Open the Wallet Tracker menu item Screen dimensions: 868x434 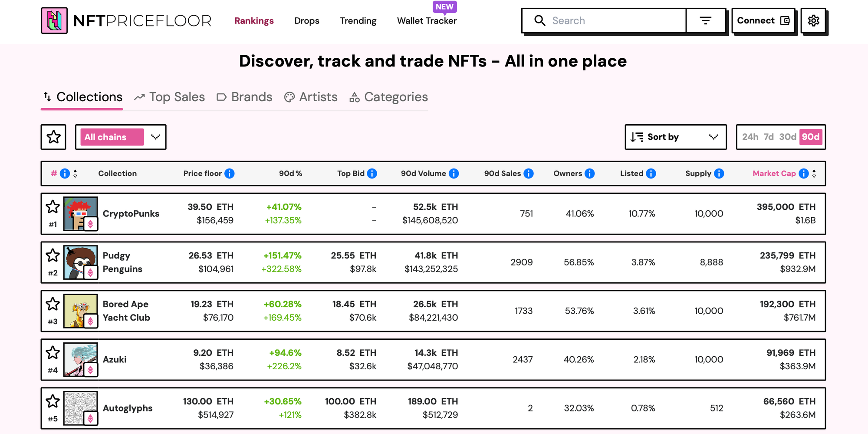(427, 20)
